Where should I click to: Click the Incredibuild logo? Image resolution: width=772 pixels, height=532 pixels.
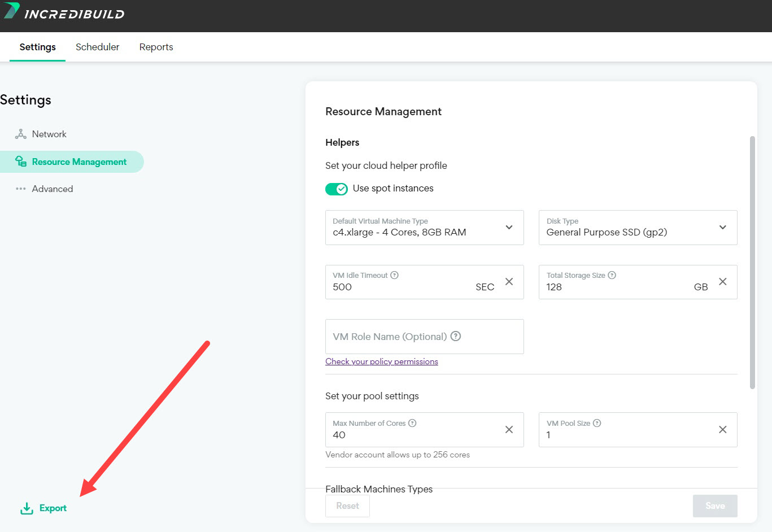coord(63,12)
